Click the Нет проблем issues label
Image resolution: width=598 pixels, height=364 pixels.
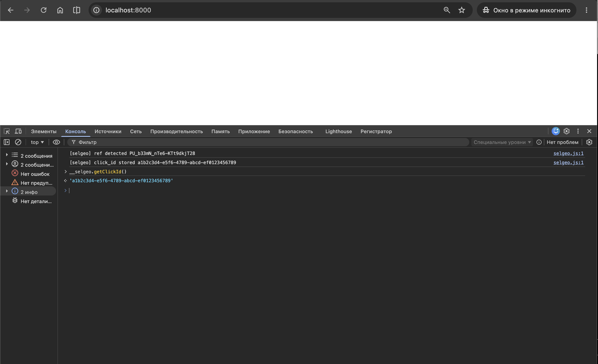562,142
